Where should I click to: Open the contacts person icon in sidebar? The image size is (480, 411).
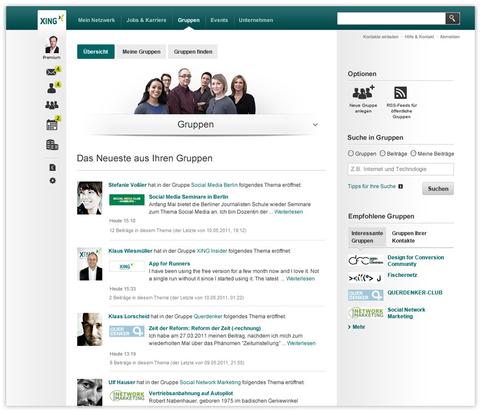(x=52, y=88)
